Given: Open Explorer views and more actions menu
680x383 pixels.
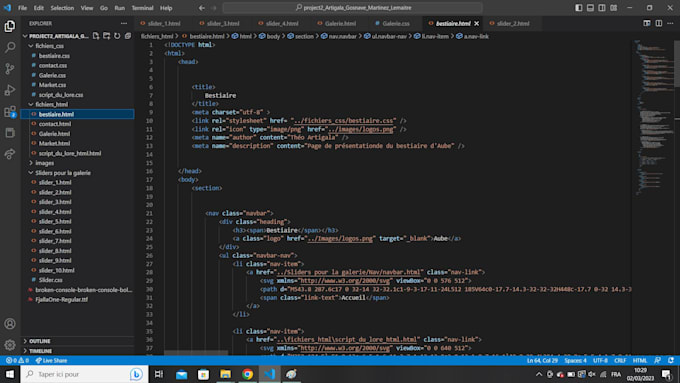Looking at the screenshot, I should coord(124,23).
